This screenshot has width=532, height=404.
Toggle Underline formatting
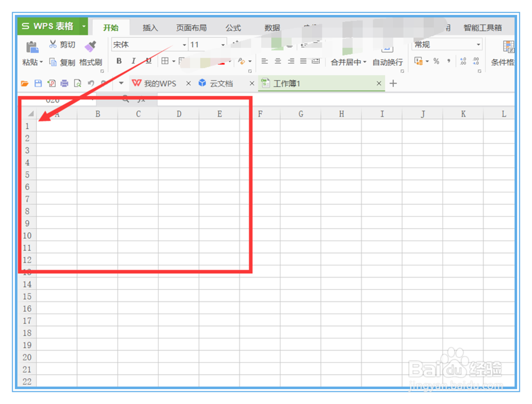[148, 61]
